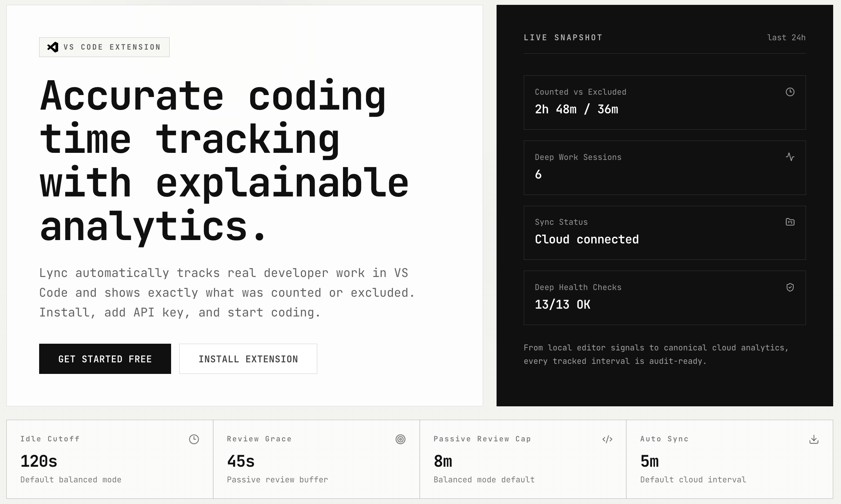Select the Counted vs Excluded card
Screen dimensions: 841x504
point(664,103)
